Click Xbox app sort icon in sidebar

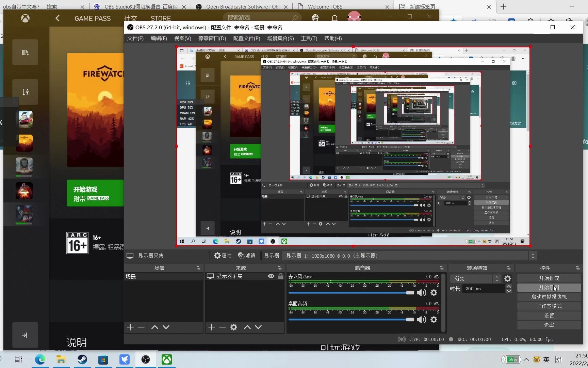pos(25,92)
